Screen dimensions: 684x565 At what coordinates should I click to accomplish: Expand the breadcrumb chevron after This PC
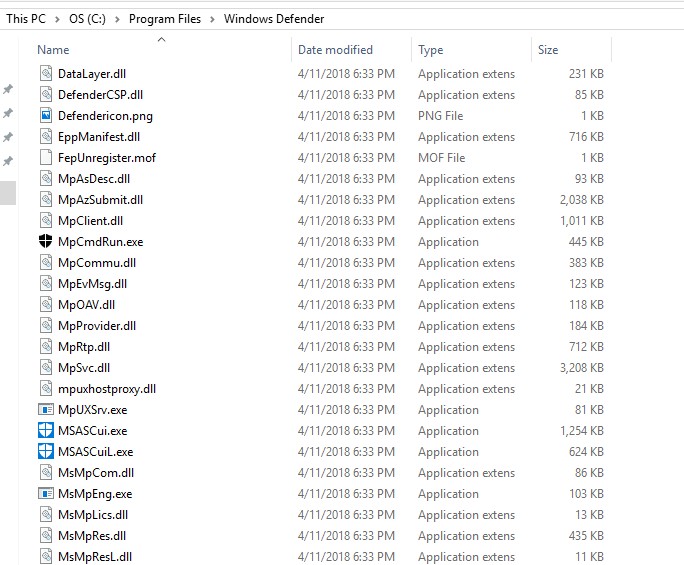(x=57, y=19)
